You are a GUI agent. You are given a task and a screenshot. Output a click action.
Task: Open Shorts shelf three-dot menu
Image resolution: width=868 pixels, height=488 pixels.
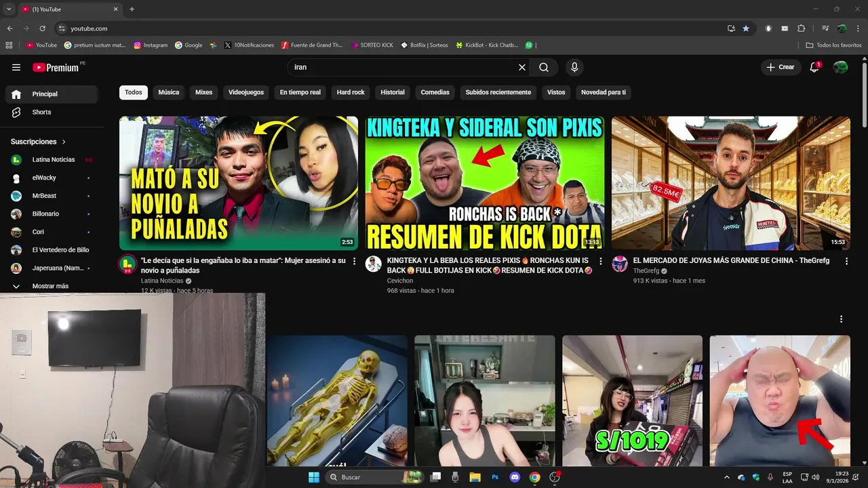pos(842,319)
